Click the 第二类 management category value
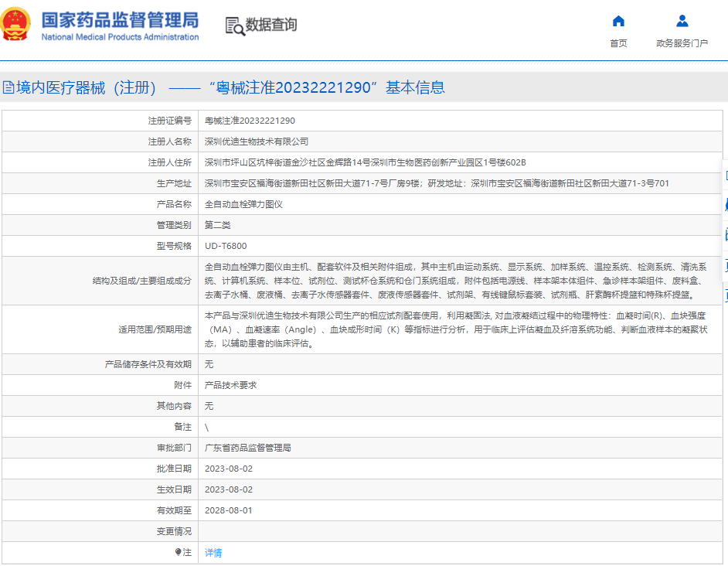728x566 pixels. point(218,225)
